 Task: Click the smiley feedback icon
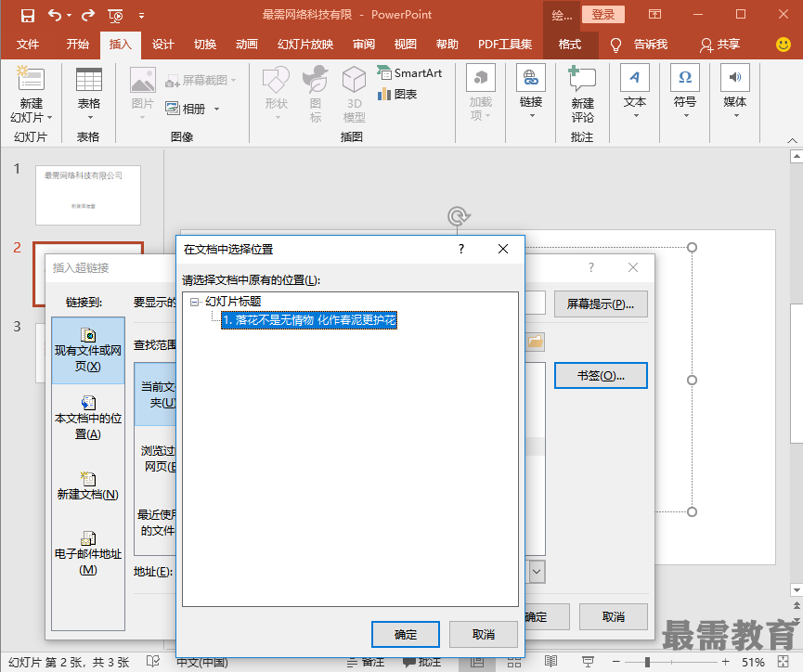(x=783, y=45)
